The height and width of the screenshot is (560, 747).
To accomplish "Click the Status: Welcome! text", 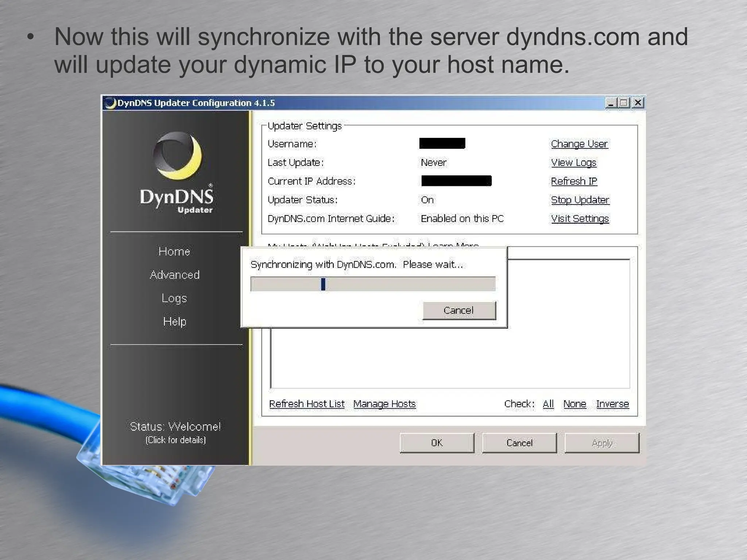I will [175, 427].
